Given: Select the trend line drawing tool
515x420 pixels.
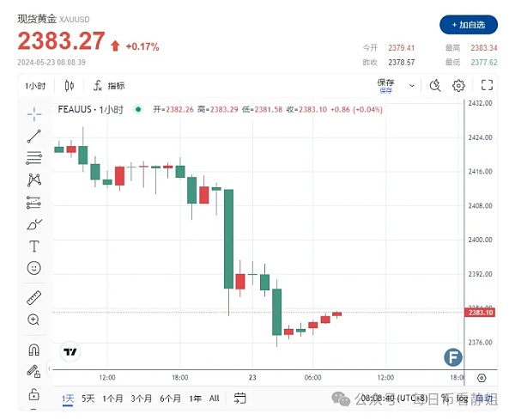Looking at the screenshot, I should 34,136.
